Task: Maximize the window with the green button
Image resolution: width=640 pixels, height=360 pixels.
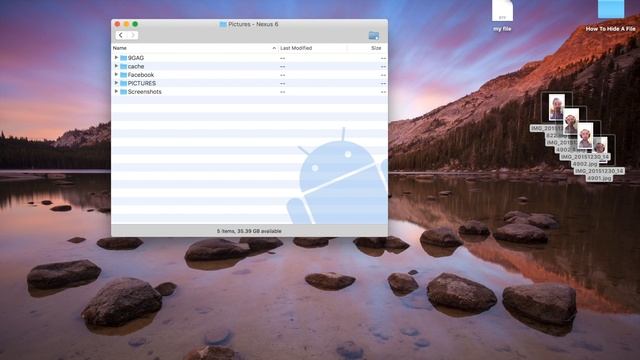Action: click(x=135, y=24)
